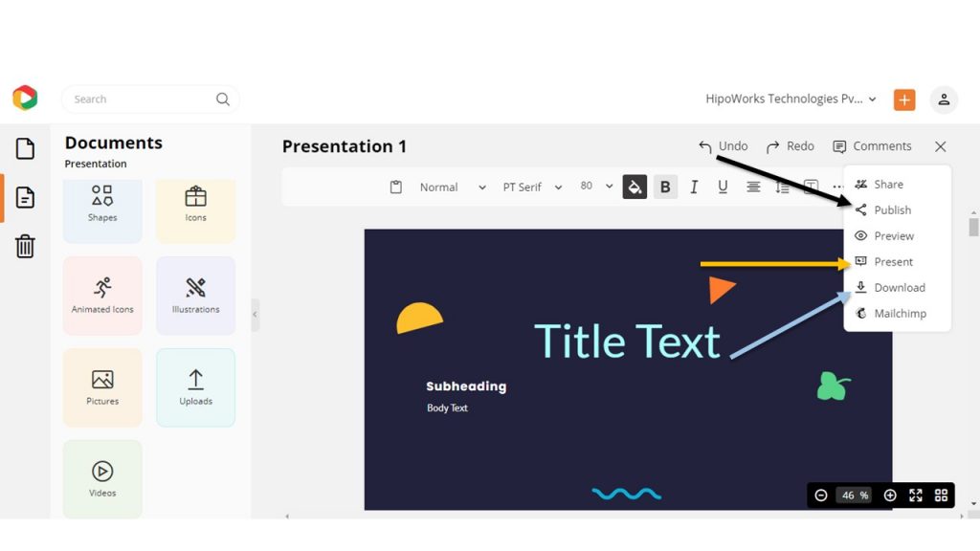Click the Subheading text on the slide
The width and height of the screenshot is (980, 551).
tap(466, 386)
